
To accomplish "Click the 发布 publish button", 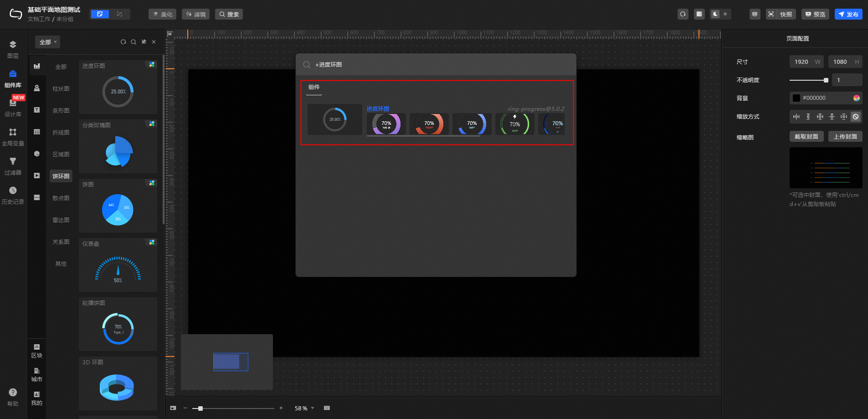I will tap(848, 14).
